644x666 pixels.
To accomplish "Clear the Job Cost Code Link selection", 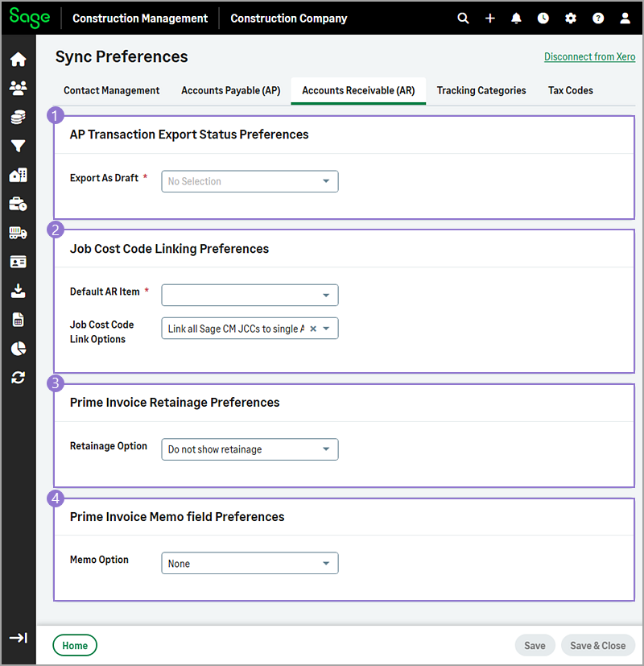I will tap(313, 328).
